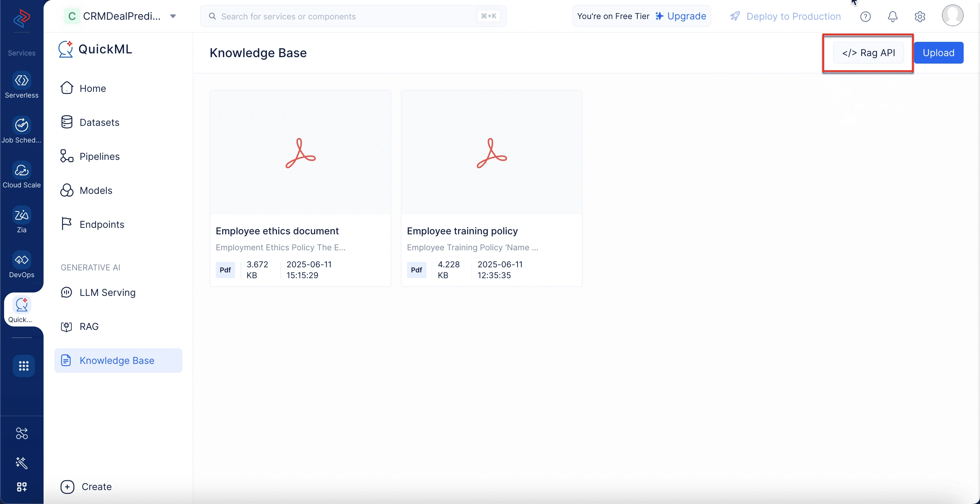Image resolution: width=980 pixels, height=504 pixels.
Task: Click the Services label in left rail
Action: tap(22, 53)
